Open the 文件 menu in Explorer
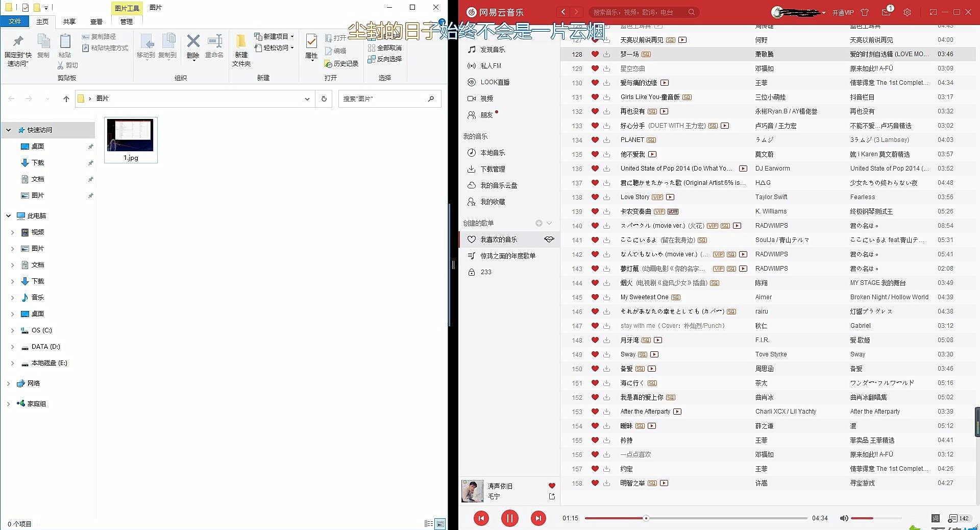The height and width of the screenshot is (530, 980). [x=15, y=21]
